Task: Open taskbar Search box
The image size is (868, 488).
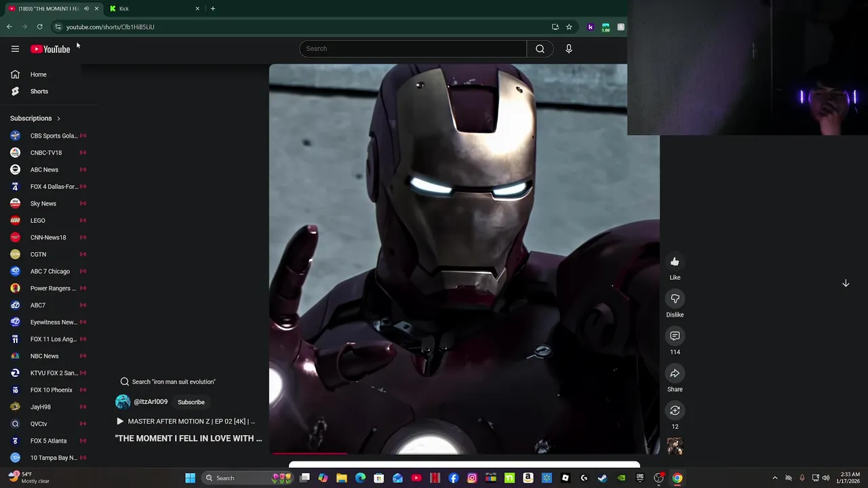Action: (x=248, y=478)
